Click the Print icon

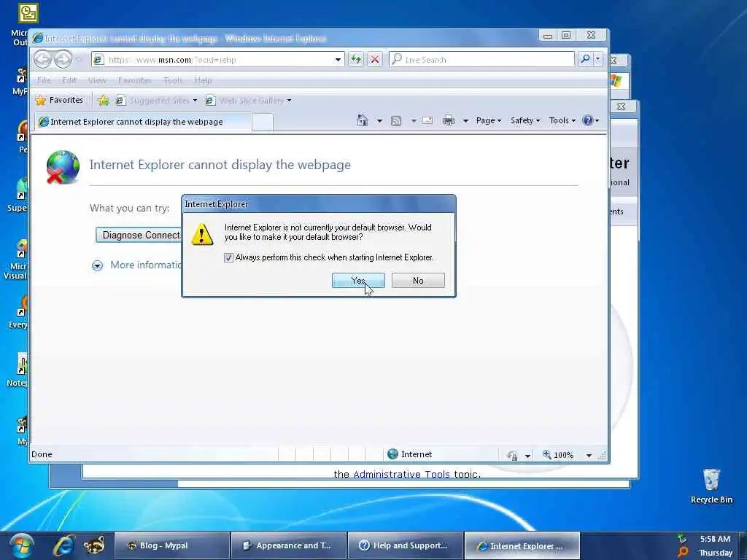[449, 121]
